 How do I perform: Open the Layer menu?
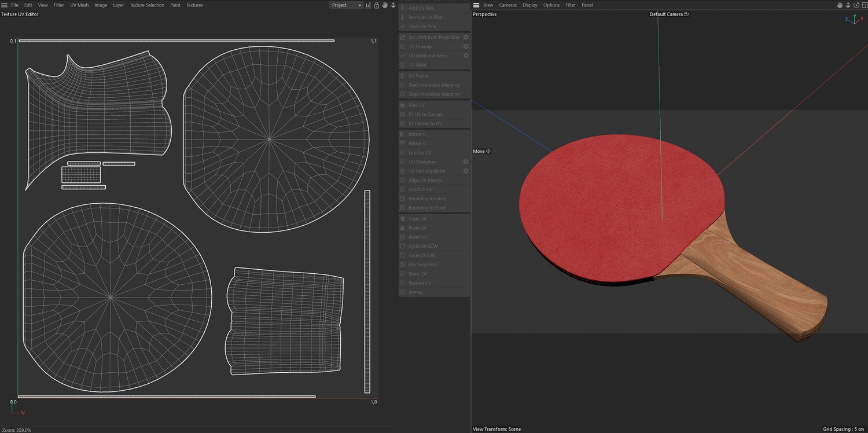click(118, 5)
